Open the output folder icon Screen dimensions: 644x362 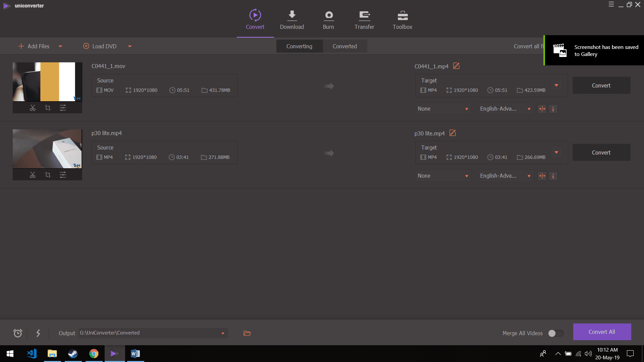tap(247, 333)
